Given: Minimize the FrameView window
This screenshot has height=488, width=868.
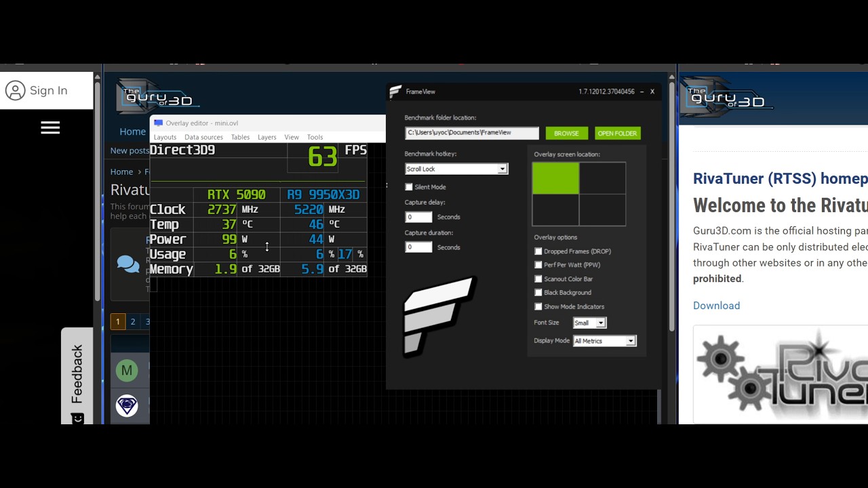Looking at the screenshot, I should (x=642, y=91).
